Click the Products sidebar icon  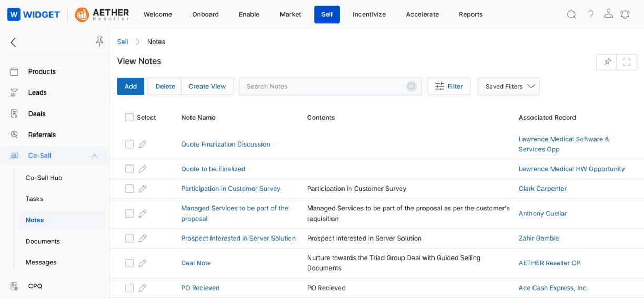(x=15, y=71)
